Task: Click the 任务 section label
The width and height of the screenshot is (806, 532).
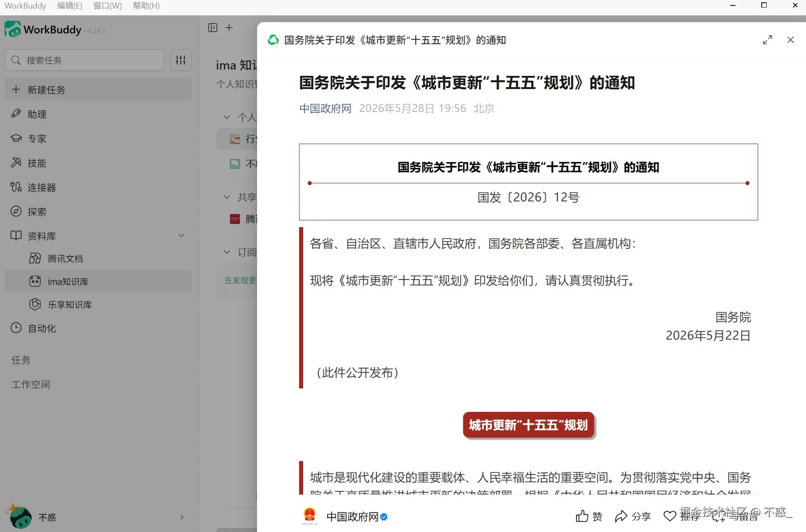Action: 21,360
